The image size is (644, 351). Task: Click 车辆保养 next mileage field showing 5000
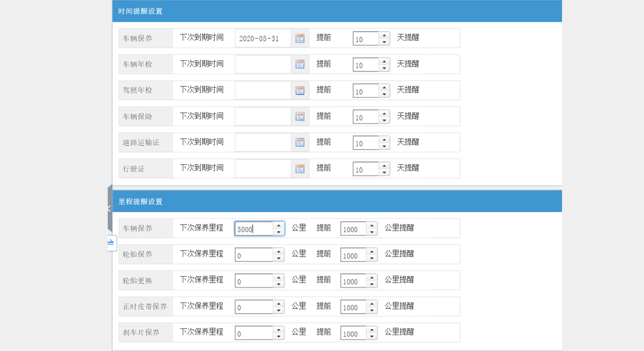254,229
